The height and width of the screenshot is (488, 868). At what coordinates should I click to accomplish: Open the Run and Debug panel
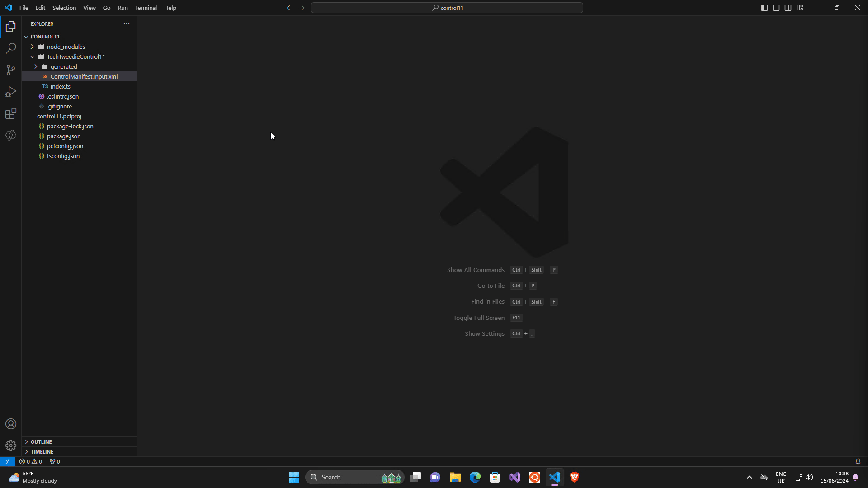10,92
